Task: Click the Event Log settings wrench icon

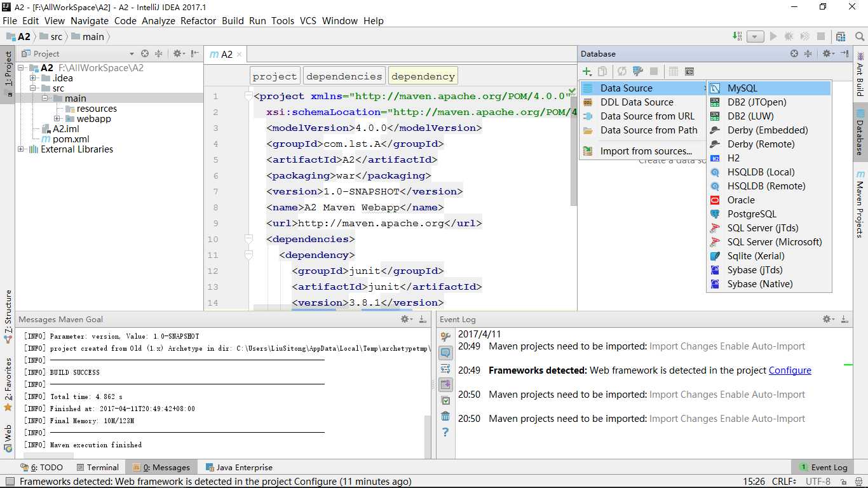Action: [445, 337]
